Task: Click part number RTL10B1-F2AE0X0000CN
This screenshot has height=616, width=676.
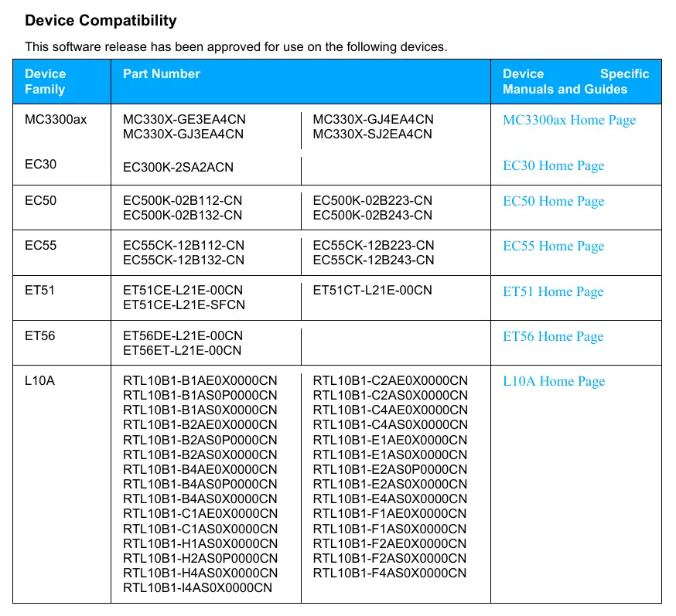Action: [390, 543]
